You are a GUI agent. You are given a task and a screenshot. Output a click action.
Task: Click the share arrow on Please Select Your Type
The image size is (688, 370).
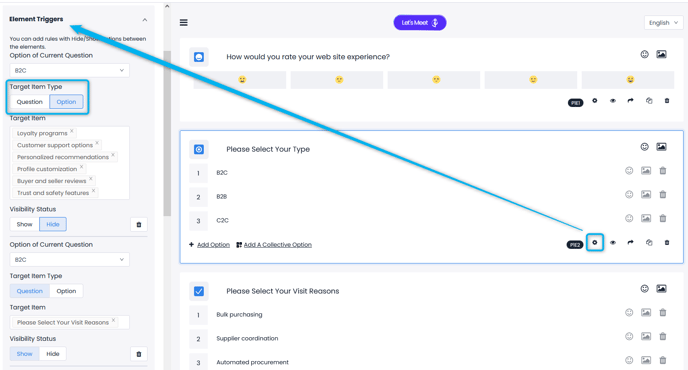pos(631,242)
